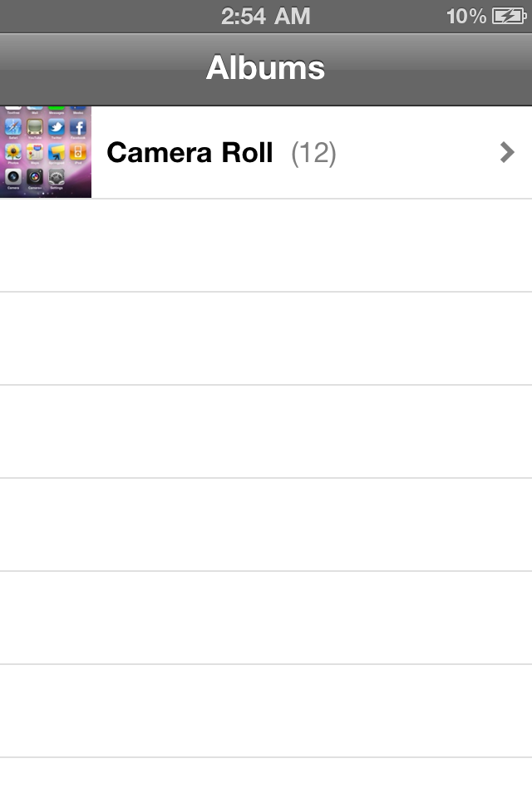Tap the Settings gear icon inside the thumbnail
Viewport: 532px width, 798px height.
(57, 176)
